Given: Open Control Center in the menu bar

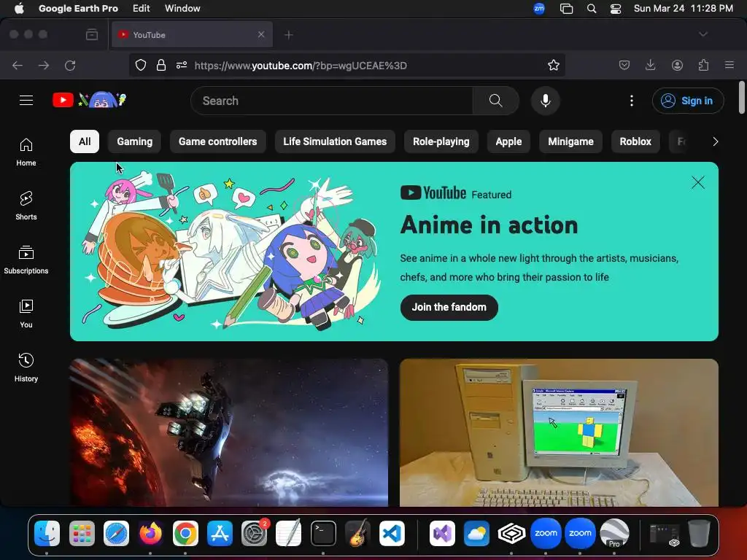Looking at the screenshot, I should (x=616, y=9).
